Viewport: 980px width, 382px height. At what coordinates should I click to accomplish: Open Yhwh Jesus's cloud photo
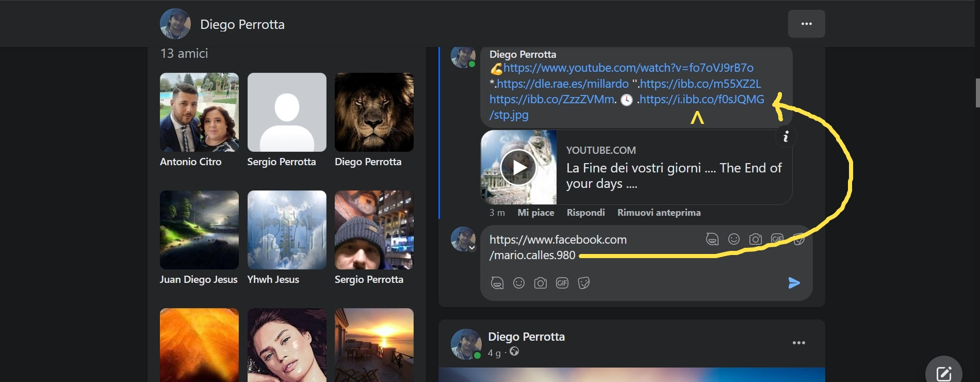click(x=287, y=230)
